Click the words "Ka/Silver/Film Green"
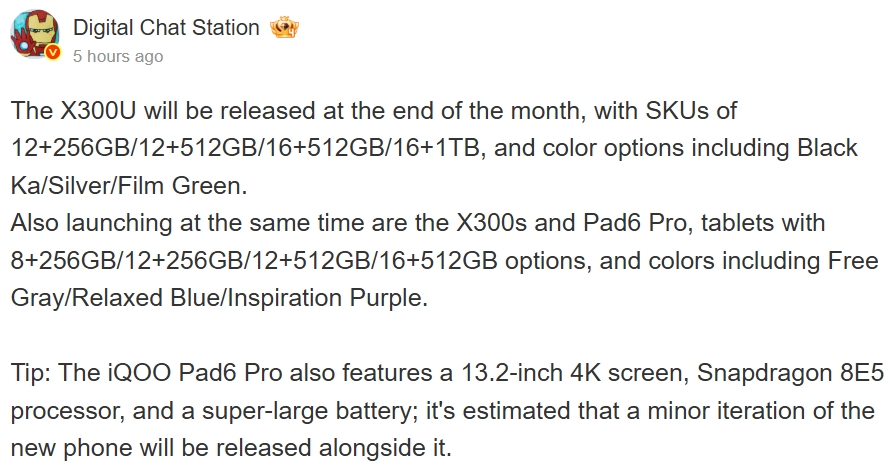 pyautogui.click(x=127, y=185)
